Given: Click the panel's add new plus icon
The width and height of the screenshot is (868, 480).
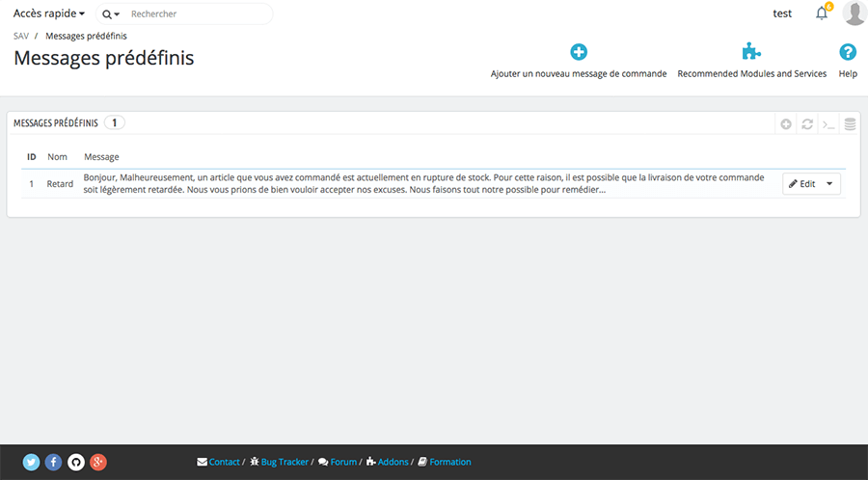Looking at the screenshot, I should pyautogui.click(x=786, y=123).
